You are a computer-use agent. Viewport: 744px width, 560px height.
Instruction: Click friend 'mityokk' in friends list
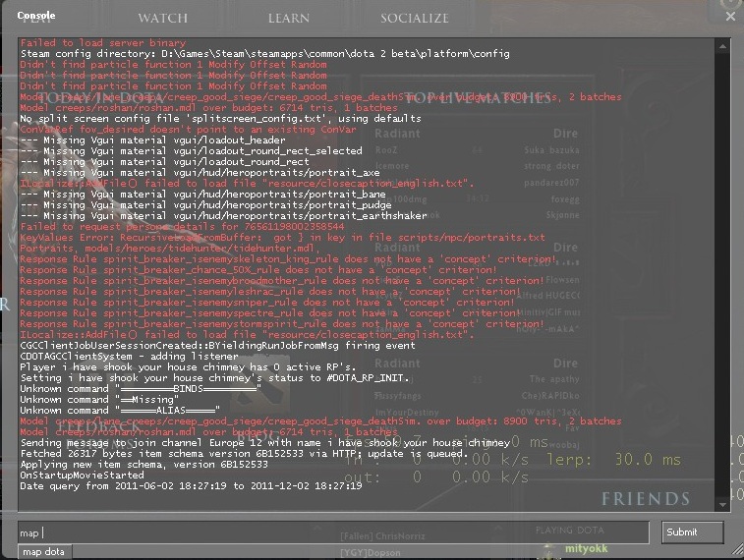tap(586, 549)
